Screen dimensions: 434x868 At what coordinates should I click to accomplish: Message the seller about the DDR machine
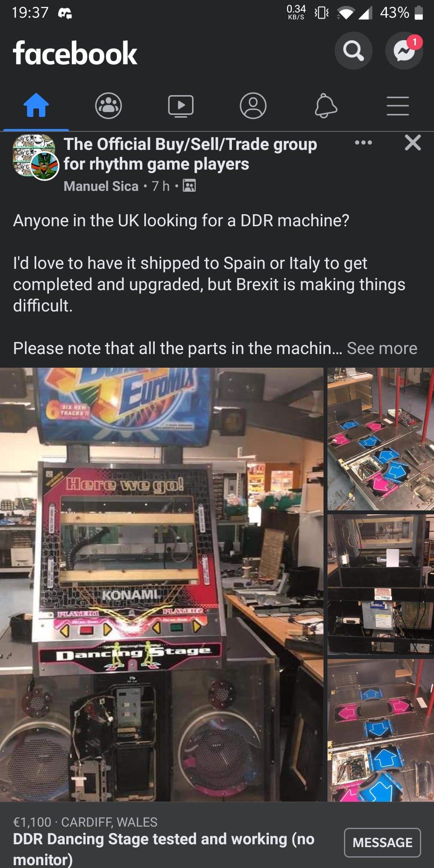[x=383, y=843]
